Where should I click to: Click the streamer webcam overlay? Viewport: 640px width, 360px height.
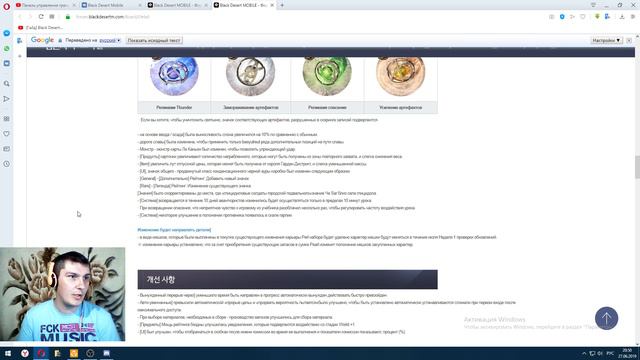click(62, 294)
